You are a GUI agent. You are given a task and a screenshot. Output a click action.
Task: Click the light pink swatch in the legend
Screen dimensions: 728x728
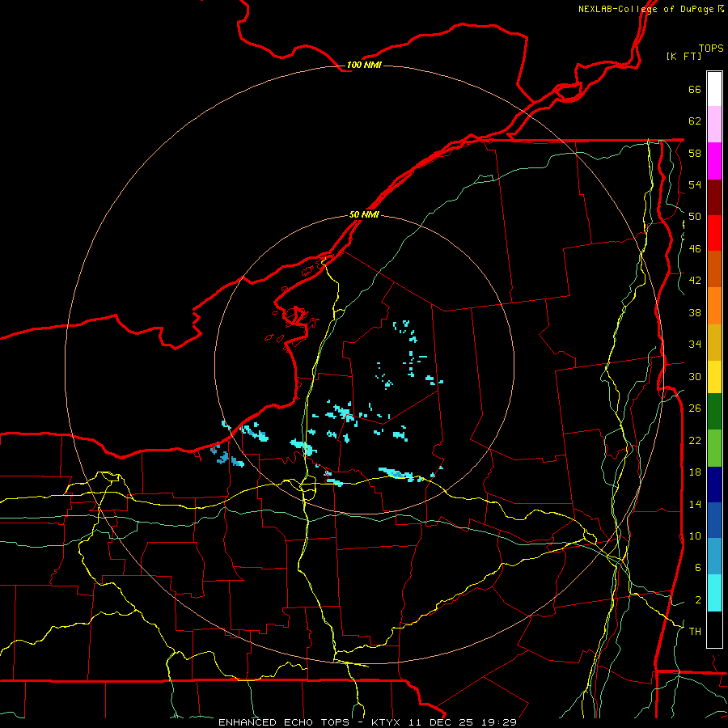tap(714, 125)
